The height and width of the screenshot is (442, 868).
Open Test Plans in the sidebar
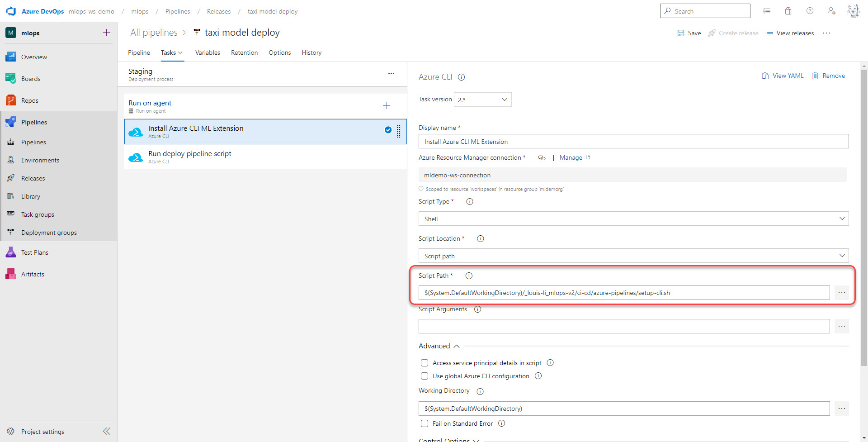(59, 252)
